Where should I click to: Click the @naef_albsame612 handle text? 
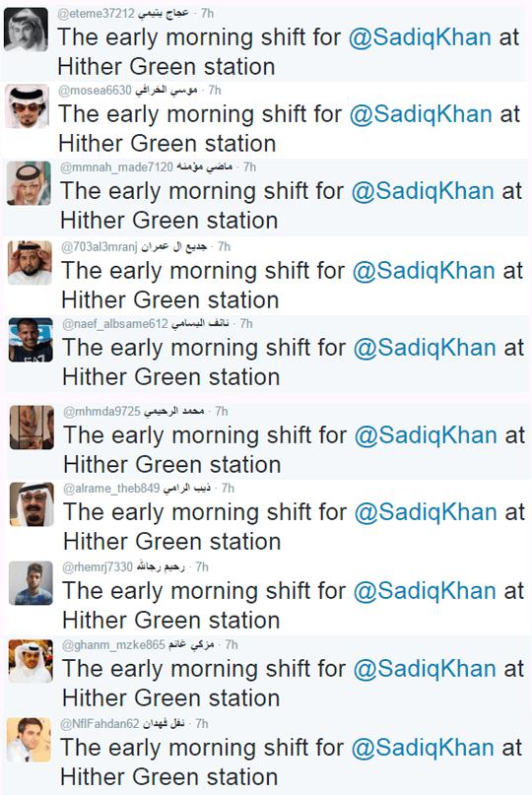(x=114, y=323)
